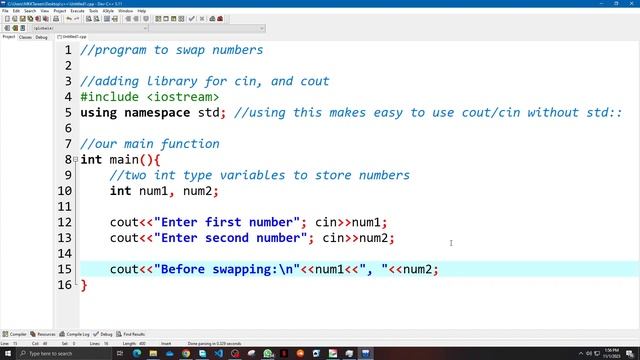Open the Edit menu
Viewport: 640px width, 360px height.
[16, 11]
